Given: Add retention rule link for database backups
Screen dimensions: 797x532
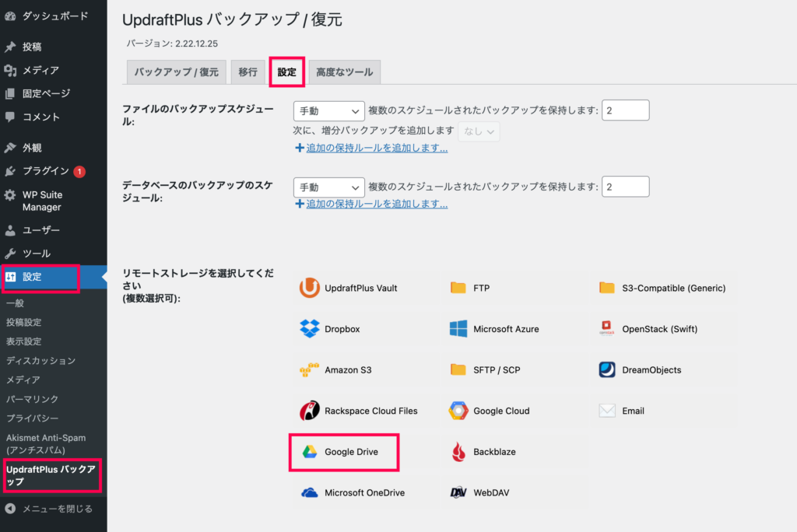Looking at the screenshot, I should pyautogui.click(x=377, y=204).
